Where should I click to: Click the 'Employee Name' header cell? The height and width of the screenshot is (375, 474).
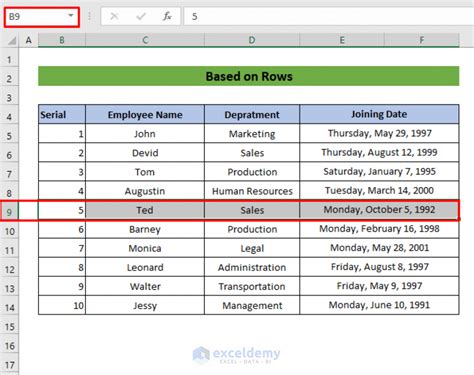tap(145, 114)
